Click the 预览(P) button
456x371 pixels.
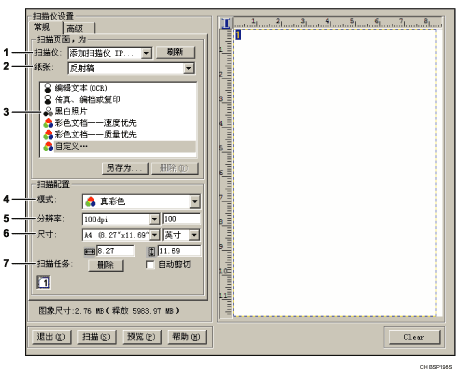point(142,337)
